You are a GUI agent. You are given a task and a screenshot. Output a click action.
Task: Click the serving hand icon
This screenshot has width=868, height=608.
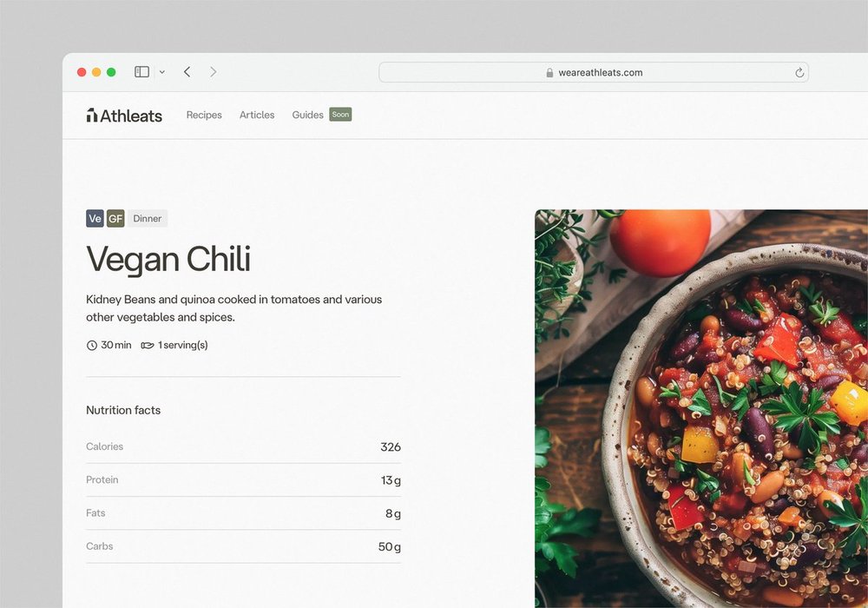(x=148, y=346)
